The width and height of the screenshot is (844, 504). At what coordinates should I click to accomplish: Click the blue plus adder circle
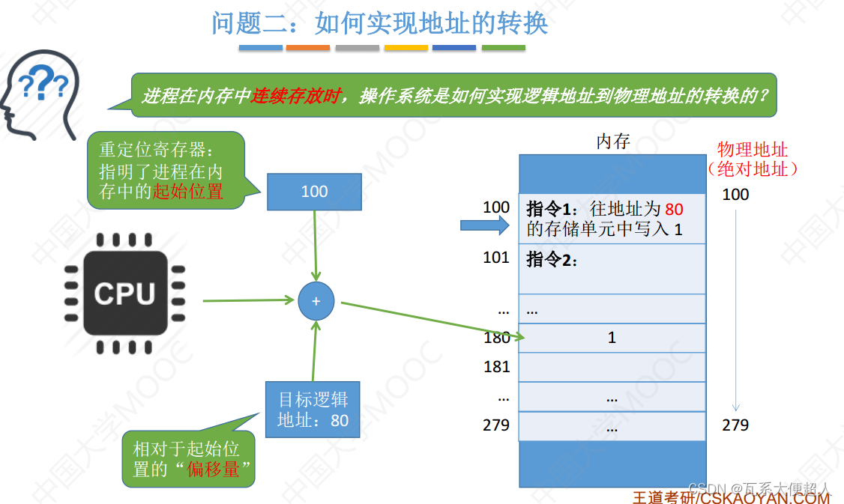tap(316, 301)
